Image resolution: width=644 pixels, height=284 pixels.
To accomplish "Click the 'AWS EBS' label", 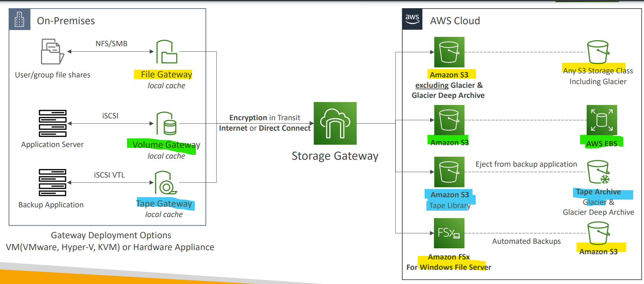I will (602, 144).
